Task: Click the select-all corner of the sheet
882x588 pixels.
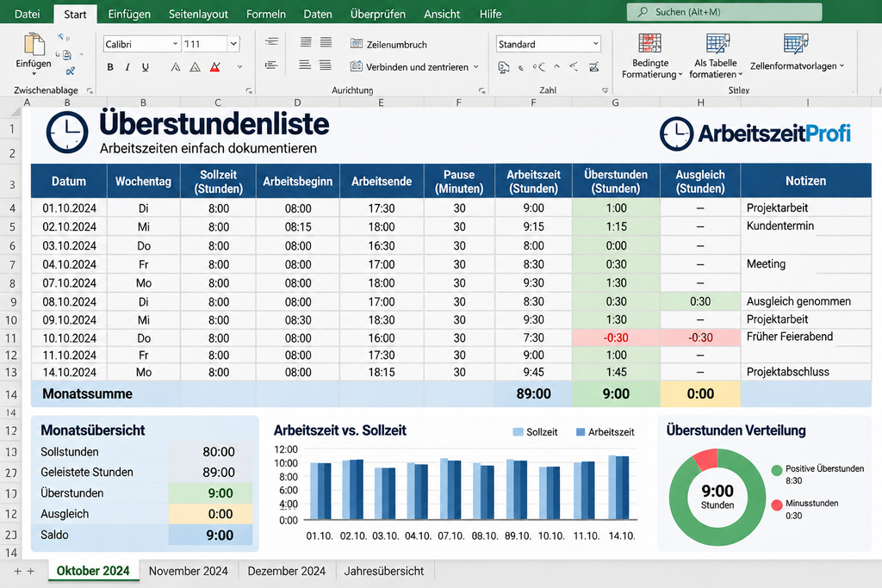Action: tap(16, 111)
